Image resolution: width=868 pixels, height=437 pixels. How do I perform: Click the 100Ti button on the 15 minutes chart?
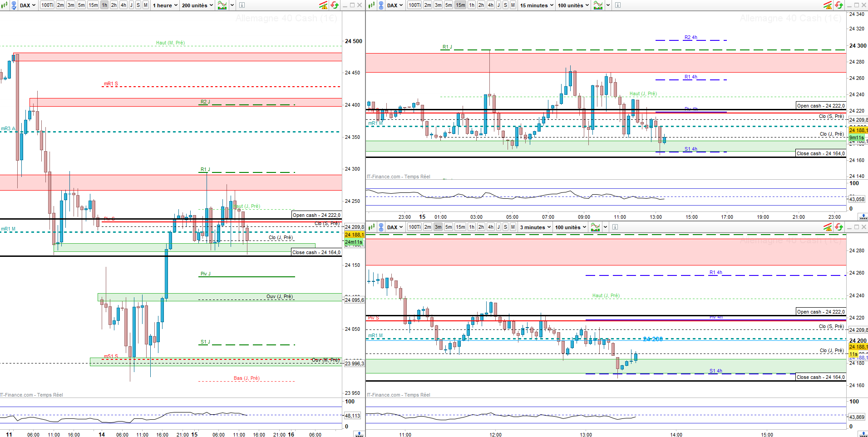(414, 5)
